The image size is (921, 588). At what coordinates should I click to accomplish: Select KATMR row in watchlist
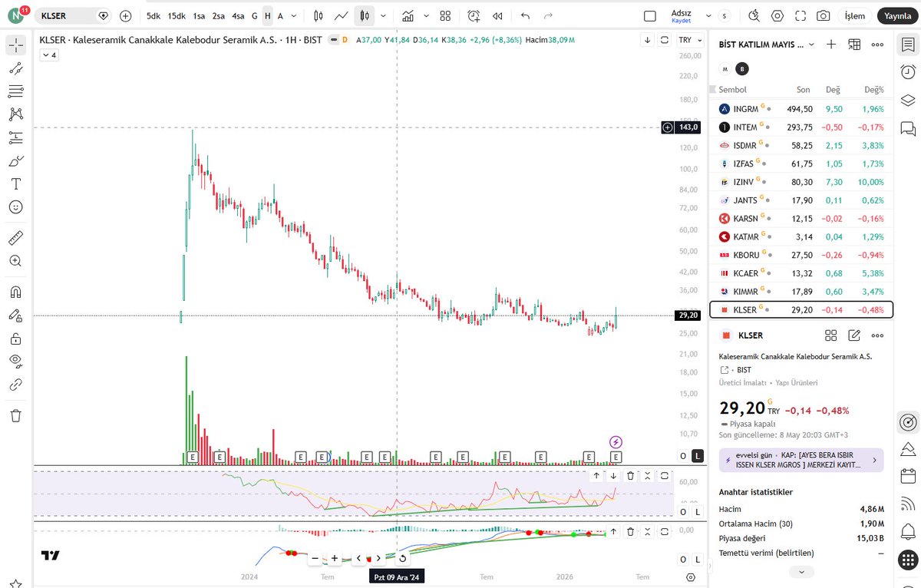point(801,236)
